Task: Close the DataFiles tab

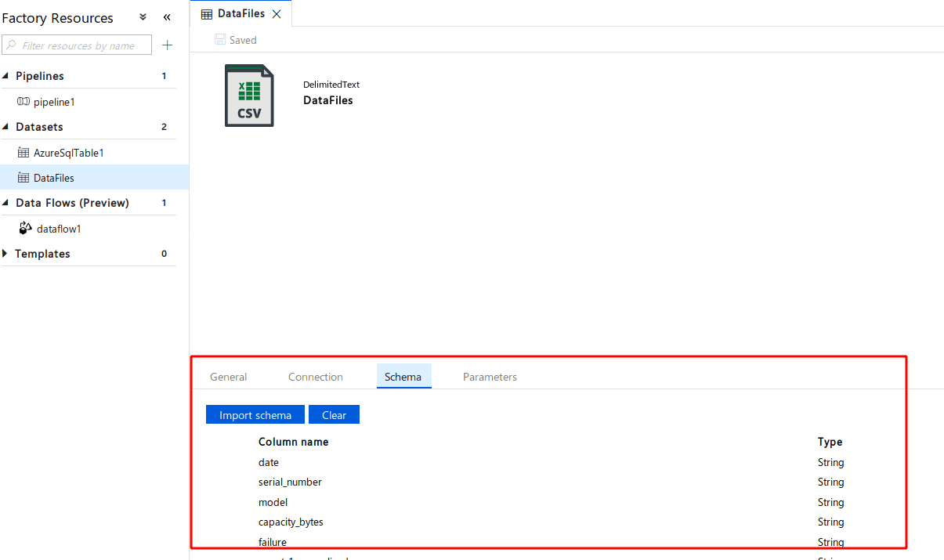Action: coord(277,14)
